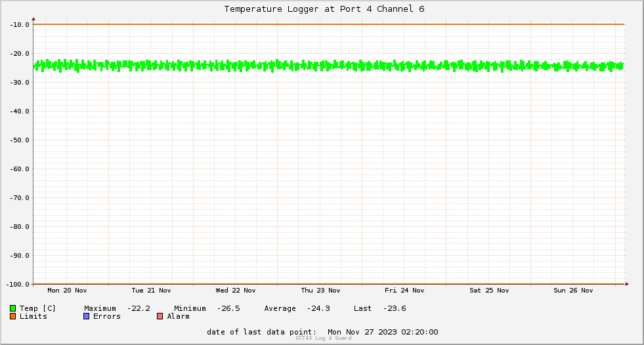Click the Average label in the legend
Viewport: 644px width, 345px height.
280,308
